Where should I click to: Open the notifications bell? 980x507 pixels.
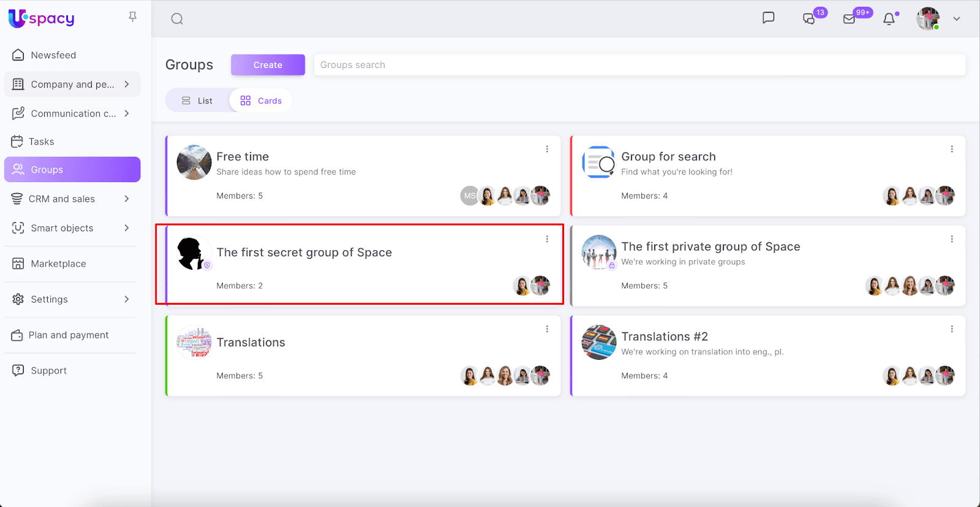[x=889, y=19]
